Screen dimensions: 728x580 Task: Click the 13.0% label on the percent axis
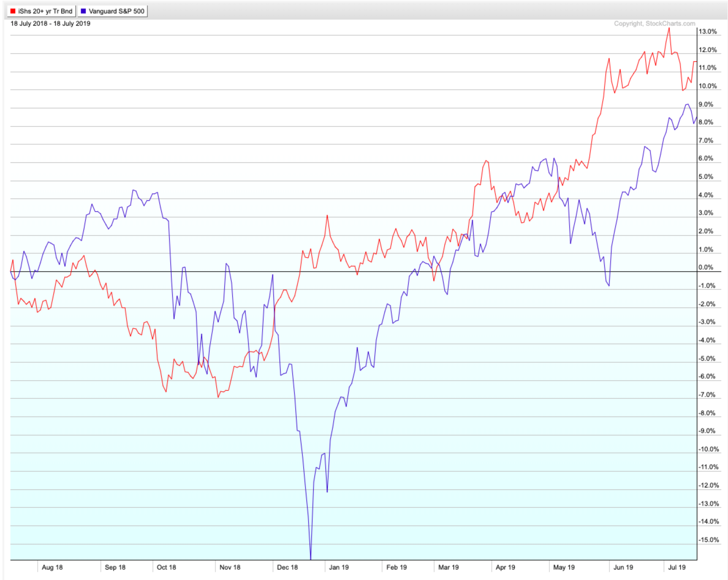707,31
